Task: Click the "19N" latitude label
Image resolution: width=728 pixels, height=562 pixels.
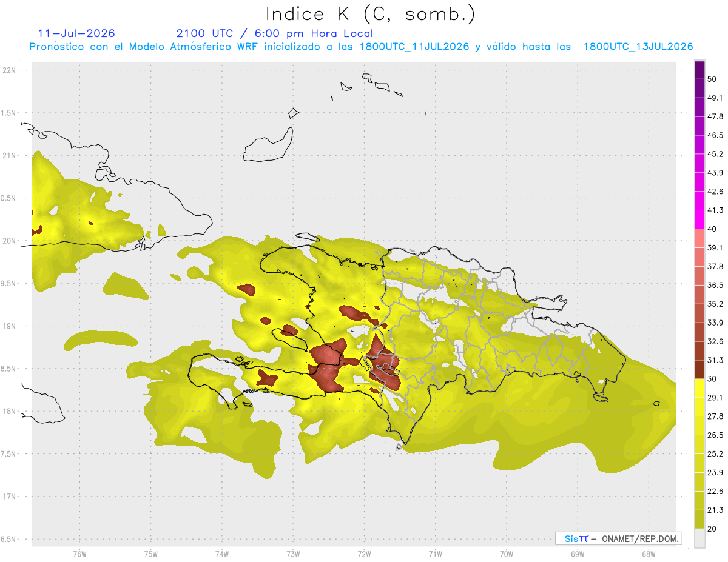Action: coord(9,326)
